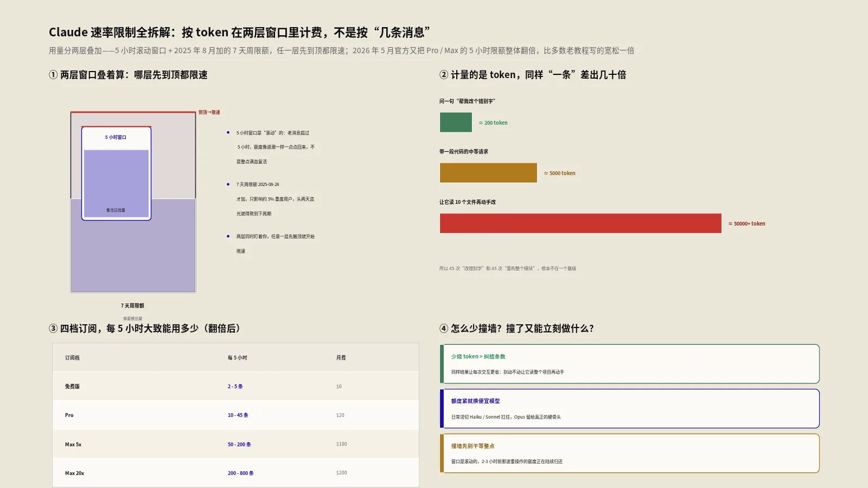Image resolution: width=868 pixels, height=488 pixels.
Task: Click the label 带一段代码的中等请求
Action: 464,151
